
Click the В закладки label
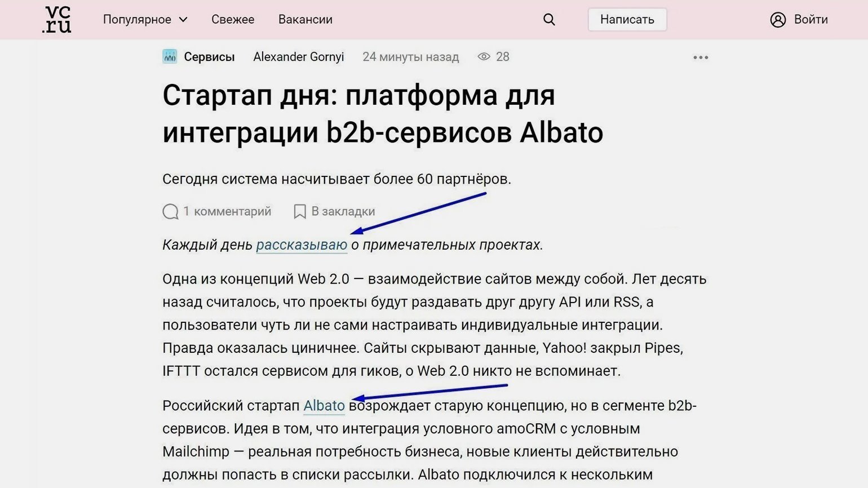pos(343,211)
